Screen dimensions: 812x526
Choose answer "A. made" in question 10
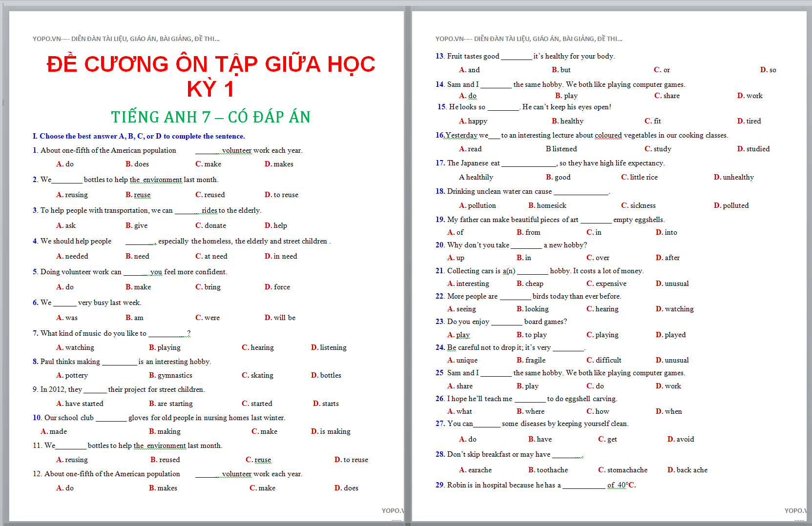54,431
